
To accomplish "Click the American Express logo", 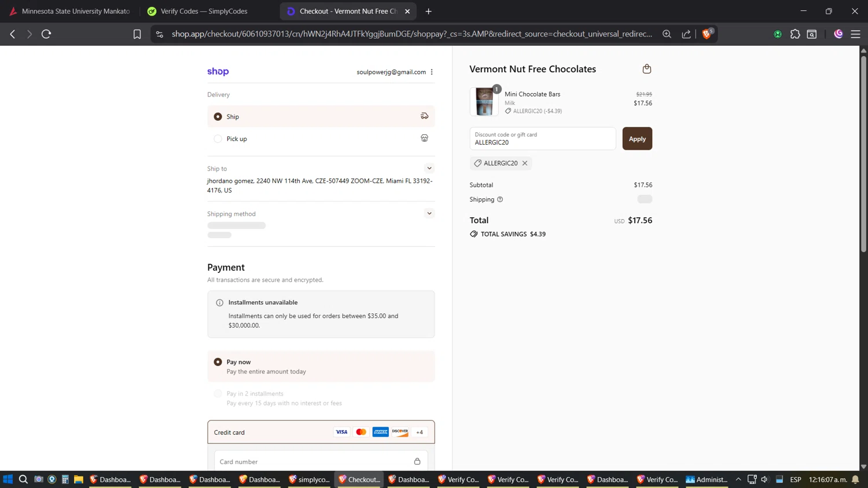I will point(381,432).
